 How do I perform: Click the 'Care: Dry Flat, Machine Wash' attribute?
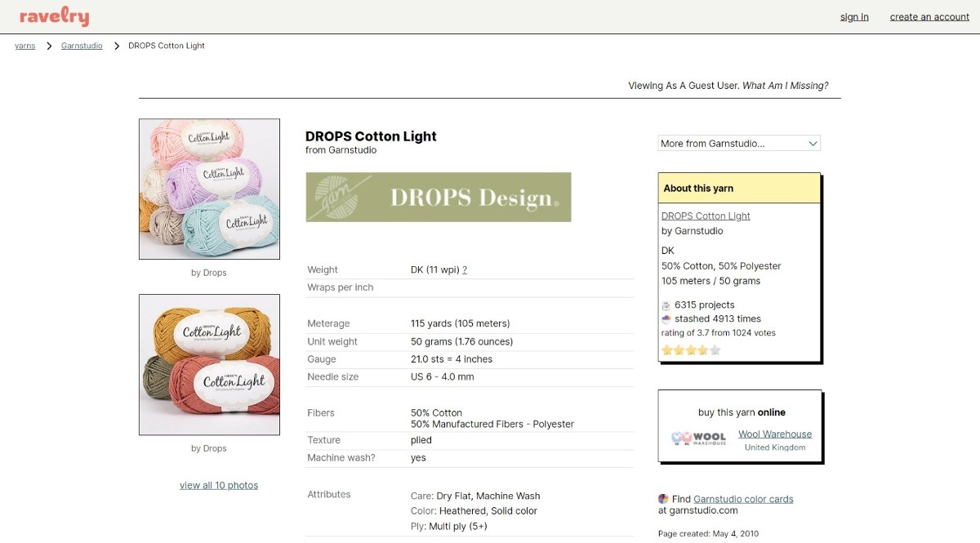click(x=475, y=496)
